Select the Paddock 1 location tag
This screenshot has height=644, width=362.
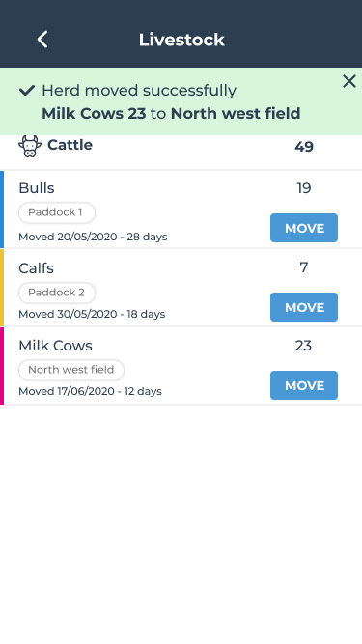click(x=57, y=212)
